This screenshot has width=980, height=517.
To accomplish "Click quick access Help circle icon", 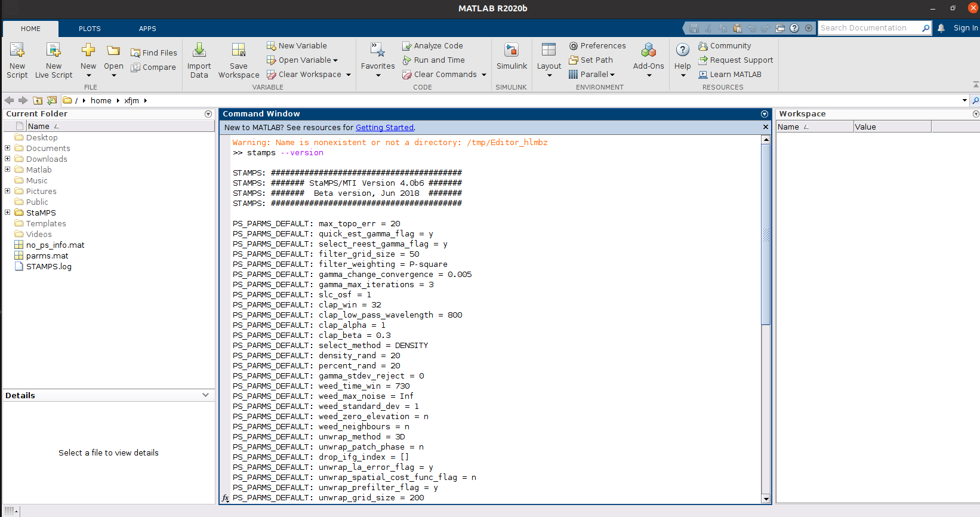I will 794,28.
